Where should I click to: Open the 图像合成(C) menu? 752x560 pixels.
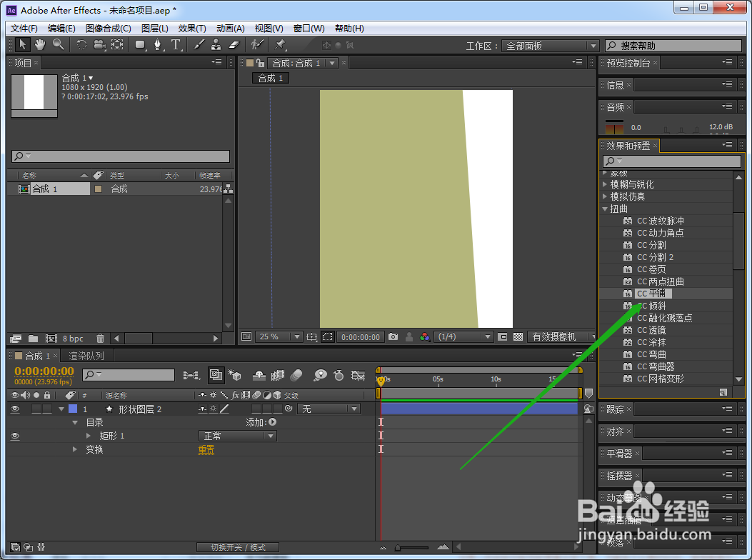[x=108, y=29]
